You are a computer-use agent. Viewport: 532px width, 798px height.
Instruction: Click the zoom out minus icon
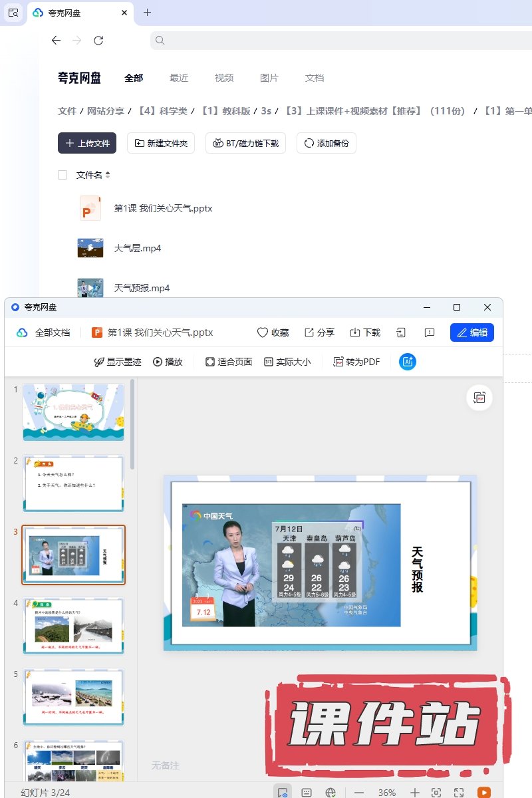(x=359, y=793)
